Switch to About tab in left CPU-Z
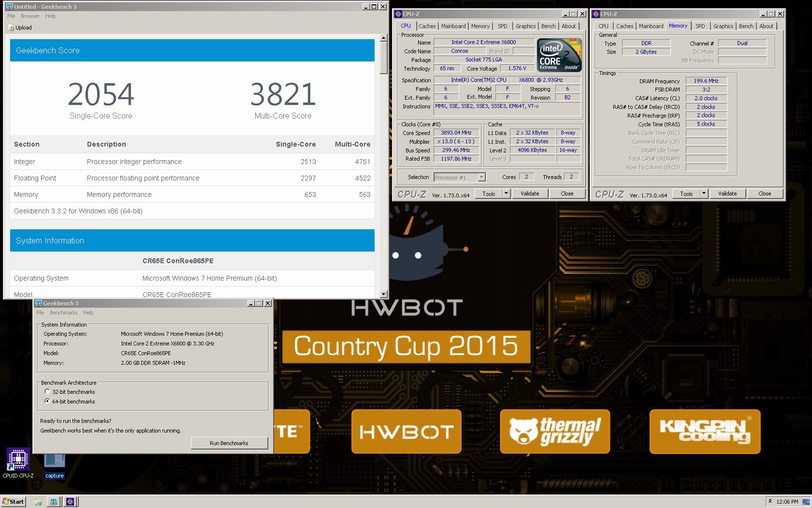This screenshot has height=508, width=812. click(x=568, y=26)
